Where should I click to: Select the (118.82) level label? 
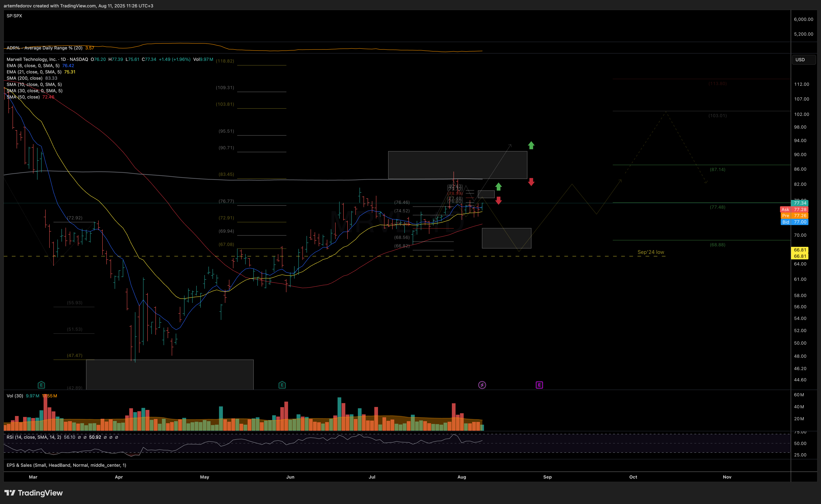tap(225, 61)
